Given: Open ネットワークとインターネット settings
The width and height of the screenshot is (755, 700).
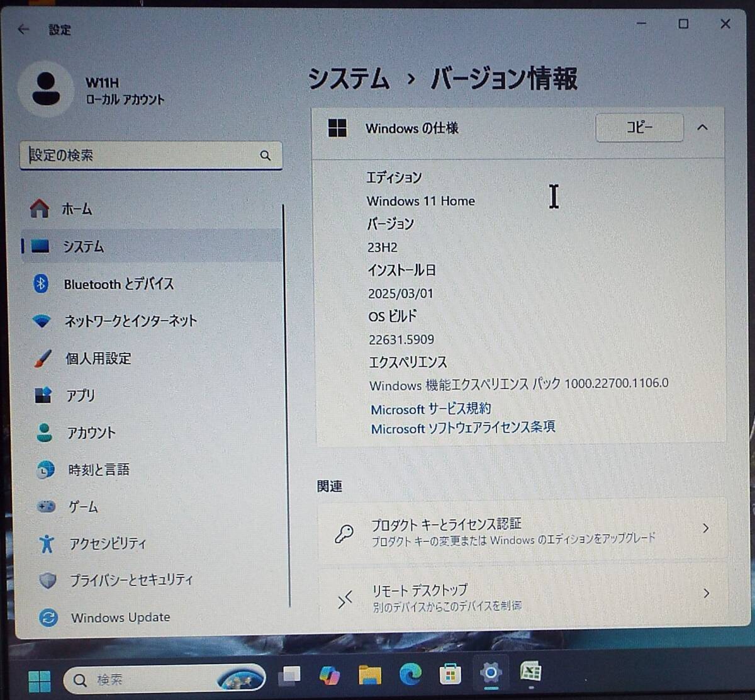Looking at the screenshot, I should click(152, 321).
